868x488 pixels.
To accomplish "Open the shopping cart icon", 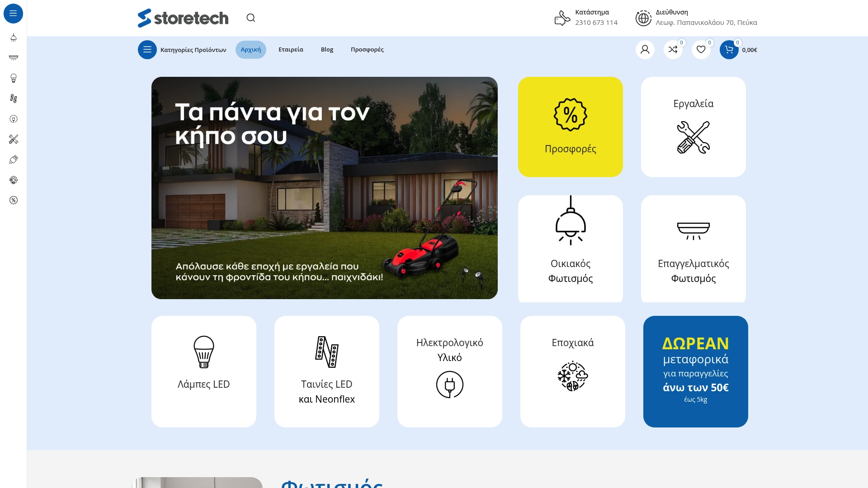I will click(x=729, y=50).
